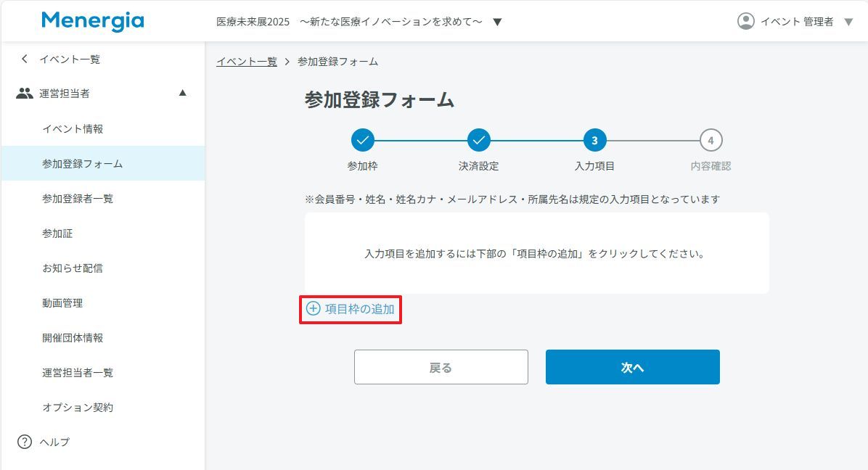The height and width of the screenshot is (470, 868).
Task: Click the 項目枠の追加 link text
Action: click(x=360, y=309)
